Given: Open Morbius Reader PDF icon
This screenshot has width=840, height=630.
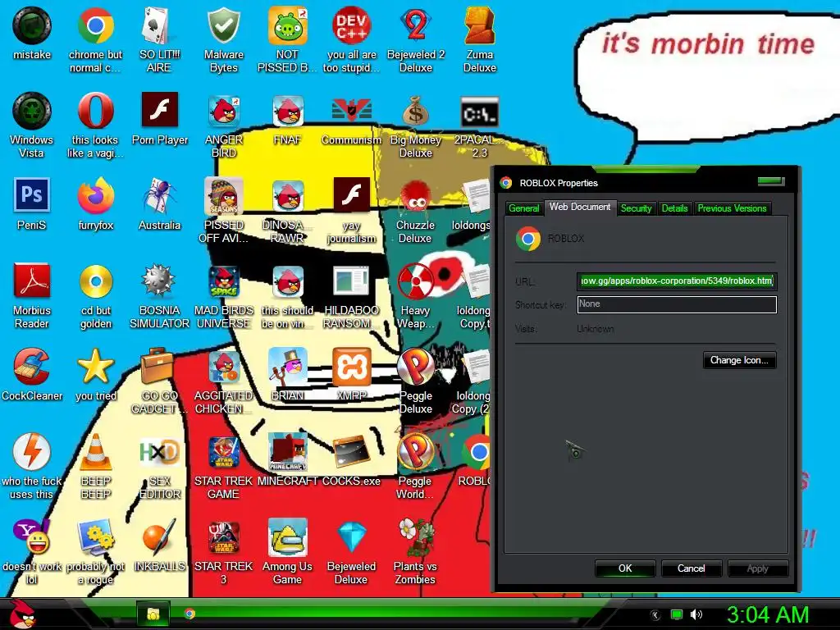Looking at the screenshot, I should (32, 281).
